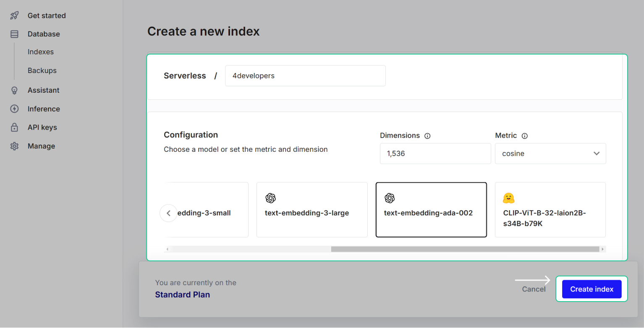Image resolution: width=644 pixels, height=328 pixels.
Task: Open the Metric cosine dropdown
Action: click(x=550, y=154)
